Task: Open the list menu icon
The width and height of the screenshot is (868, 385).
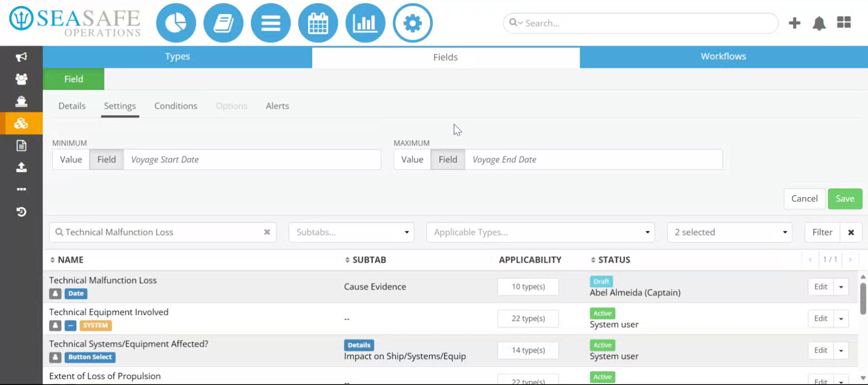Action: (270, 23)
